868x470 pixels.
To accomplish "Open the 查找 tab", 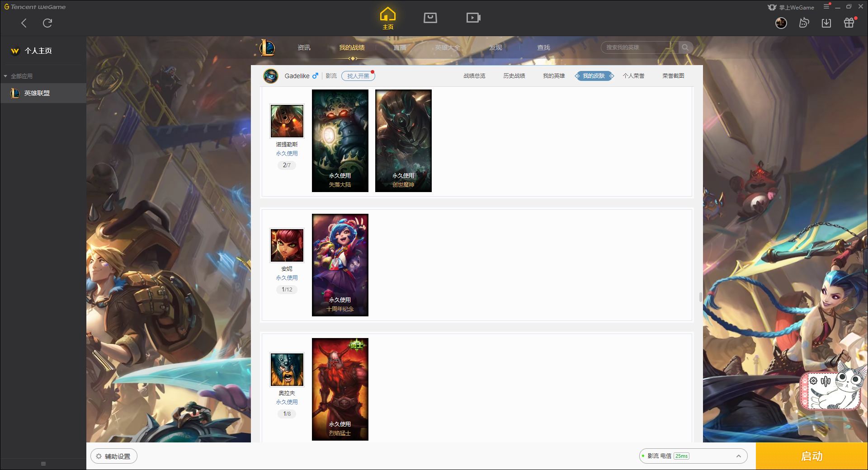I will (x=543, y=47).
